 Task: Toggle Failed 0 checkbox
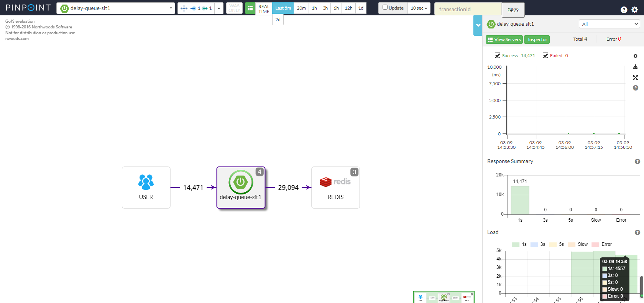(x=545, y=55)
